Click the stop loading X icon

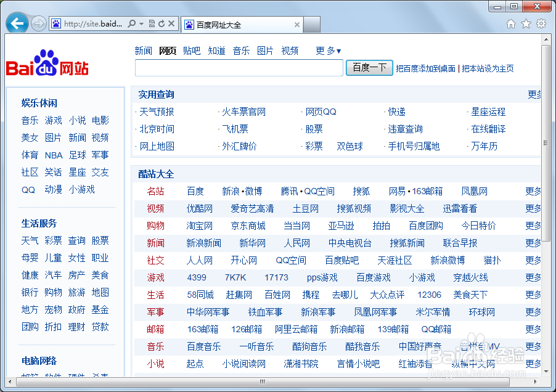tap(171, 24)
